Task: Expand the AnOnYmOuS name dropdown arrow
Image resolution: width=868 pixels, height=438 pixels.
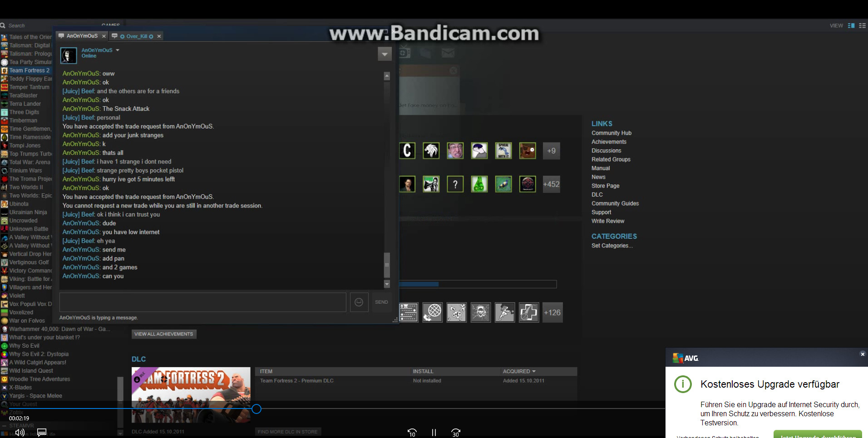Action: click(x=118, y=50)
